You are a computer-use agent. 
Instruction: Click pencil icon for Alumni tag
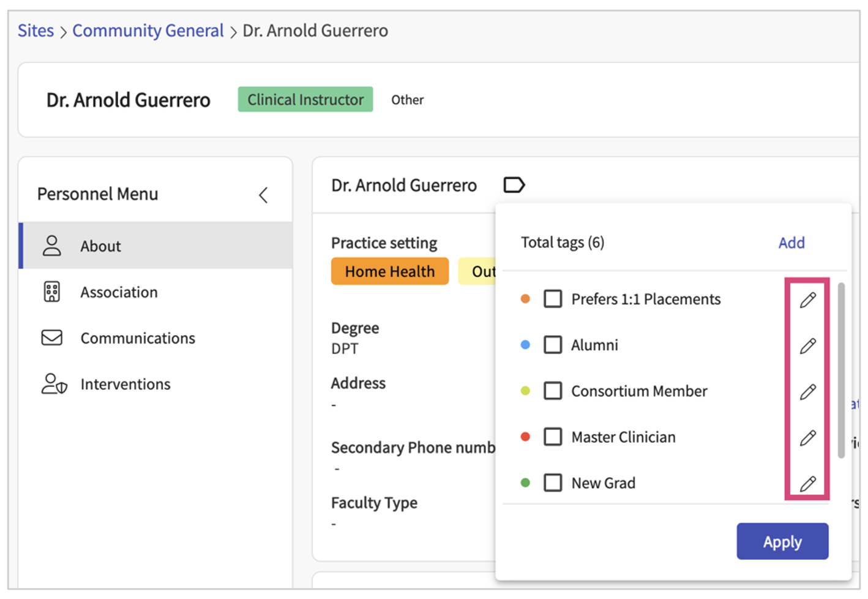807,345
